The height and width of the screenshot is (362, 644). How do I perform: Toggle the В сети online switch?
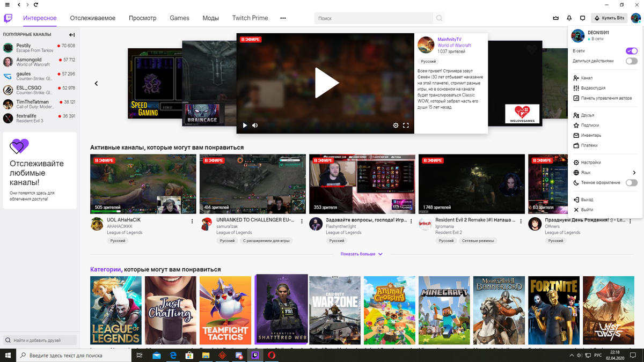(632, 51)
